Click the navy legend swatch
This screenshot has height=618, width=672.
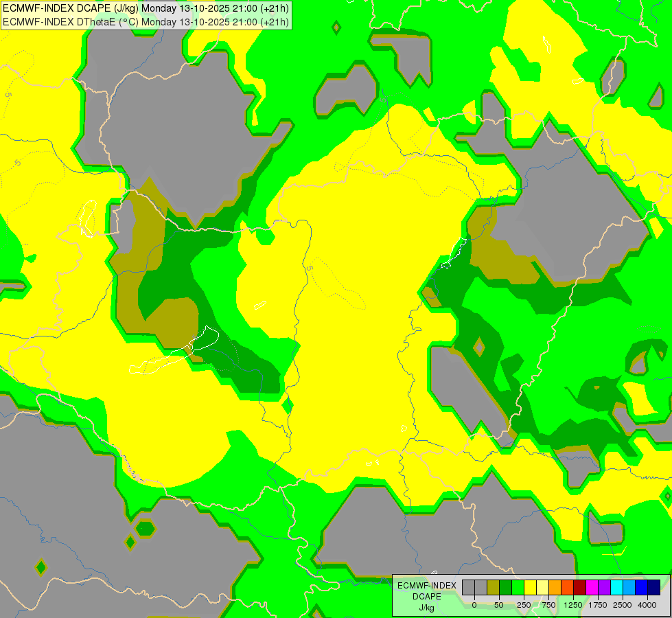(653, 587)
